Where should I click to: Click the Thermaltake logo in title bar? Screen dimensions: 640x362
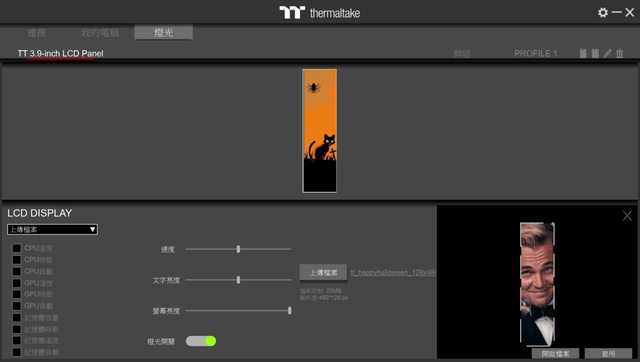point(320,13)
